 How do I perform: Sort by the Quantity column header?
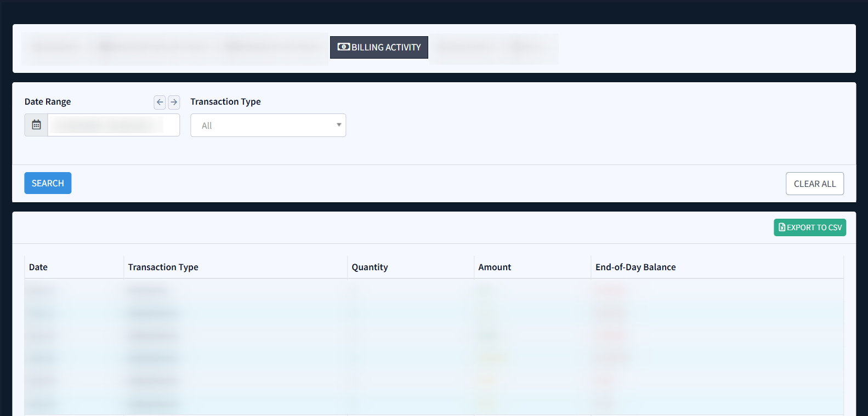370,267
